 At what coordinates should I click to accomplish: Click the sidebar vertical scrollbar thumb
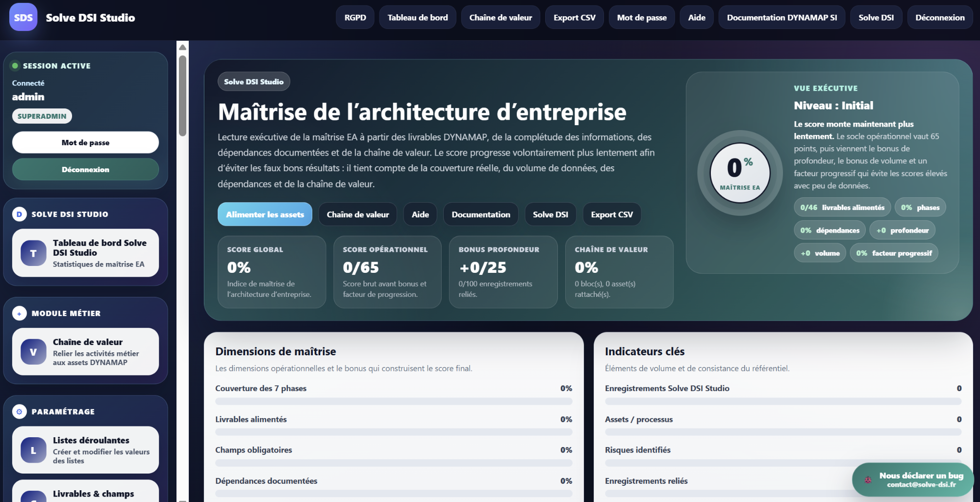(182, 96)
